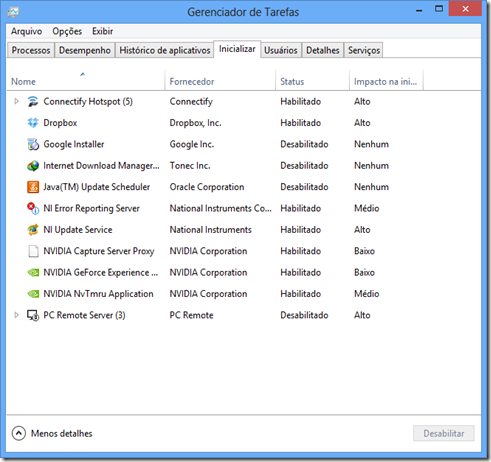Screen dimensions: 491x462
Task: Click the NVIDIA NvTmru Application icon
Action: (x=33, y=294)
